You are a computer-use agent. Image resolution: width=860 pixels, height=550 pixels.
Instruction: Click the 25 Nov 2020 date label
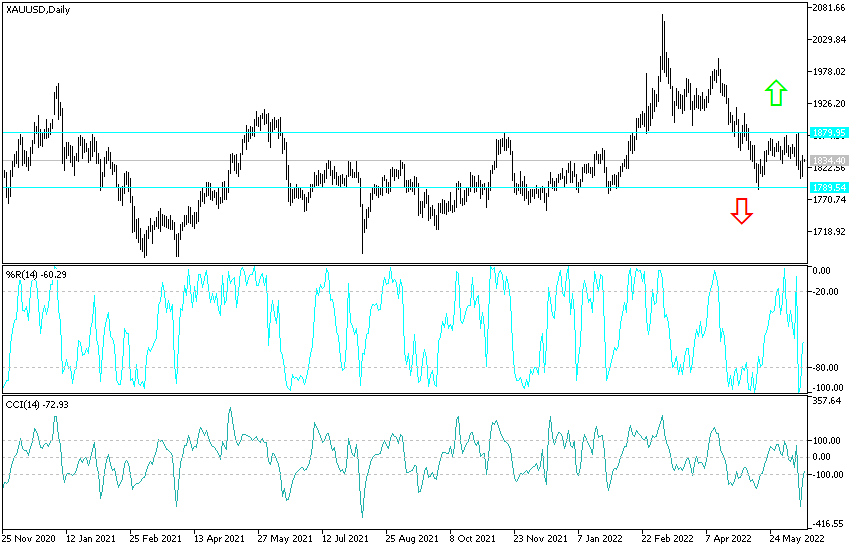coord(29,538)
